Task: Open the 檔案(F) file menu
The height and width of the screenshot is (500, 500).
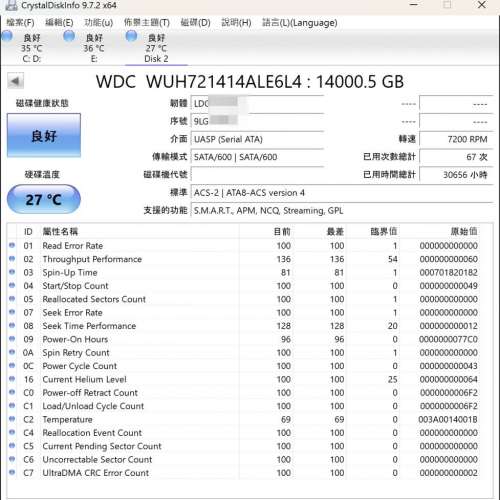Action: point(20,23)
